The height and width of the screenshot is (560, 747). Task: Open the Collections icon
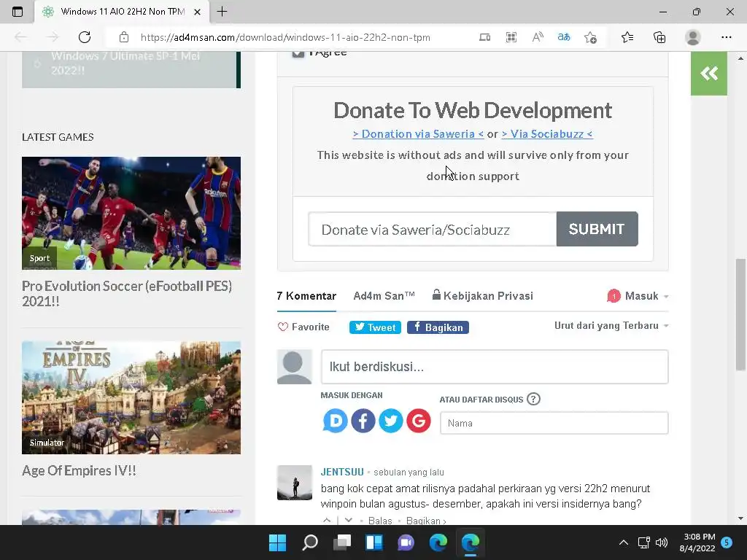point(659,37)
